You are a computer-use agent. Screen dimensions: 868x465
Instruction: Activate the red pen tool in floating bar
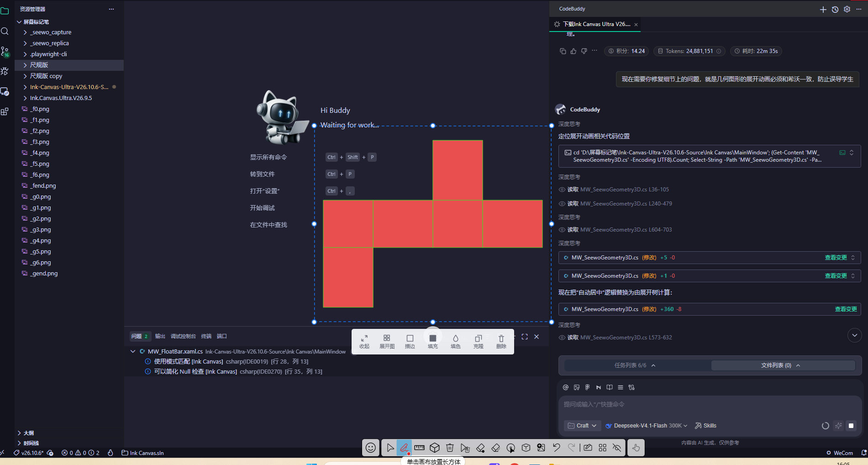pyautogui.click(x=404, y=448)
